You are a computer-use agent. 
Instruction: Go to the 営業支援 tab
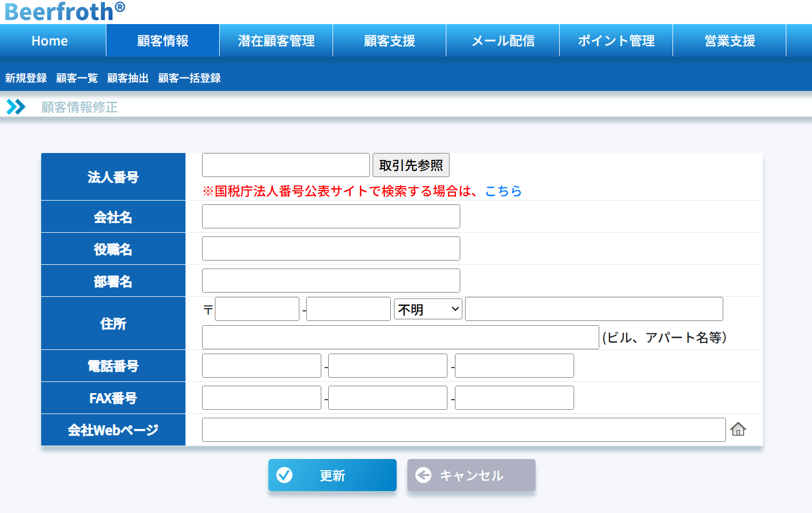(x=729, y=41)
